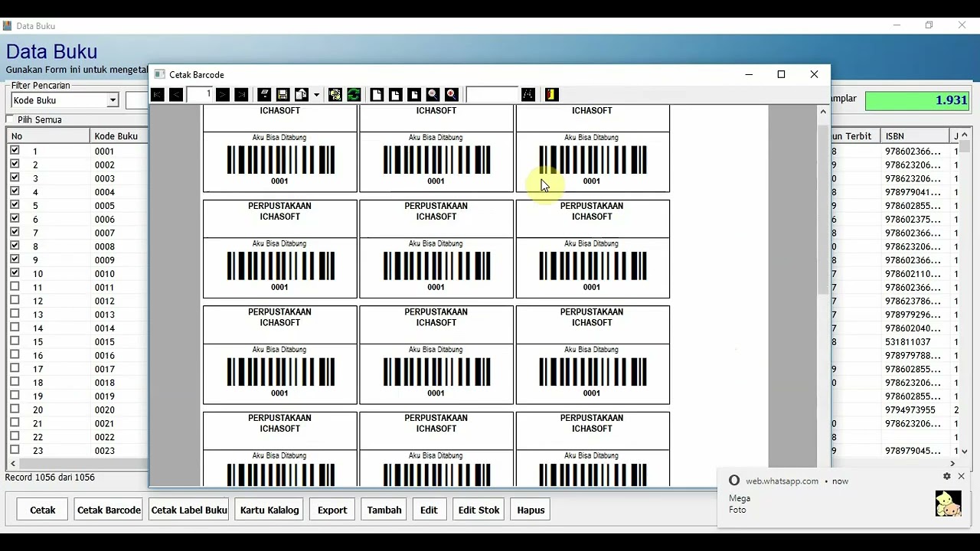The image size is (980, 551).
Task: Sort by the No column header
Action: (49, 136)
